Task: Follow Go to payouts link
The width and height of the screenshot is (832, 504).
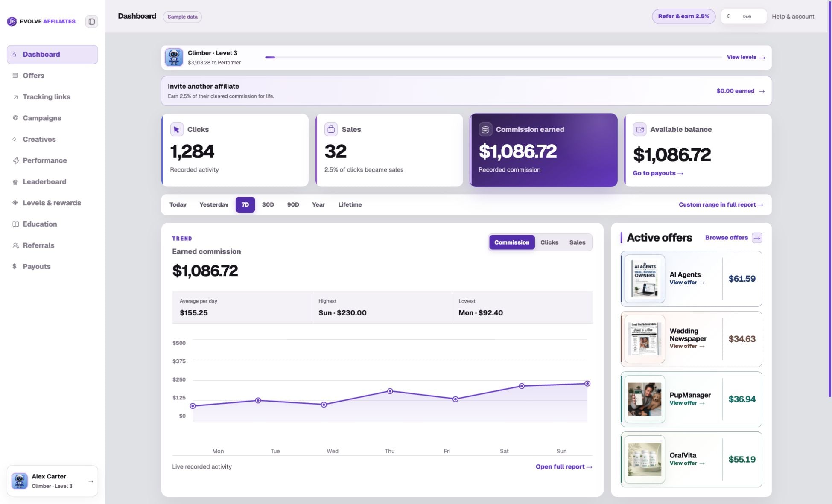Action: pos(658,173)
